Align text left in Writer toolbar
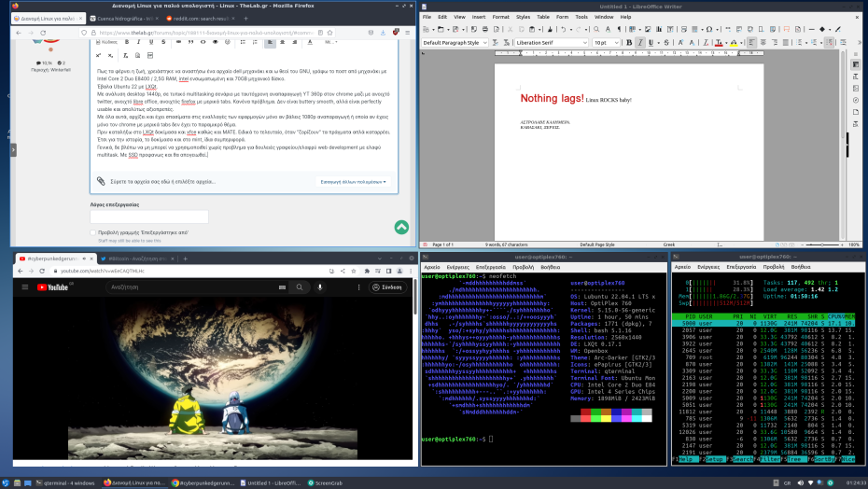868x489 pixels. tap(751, 43)
